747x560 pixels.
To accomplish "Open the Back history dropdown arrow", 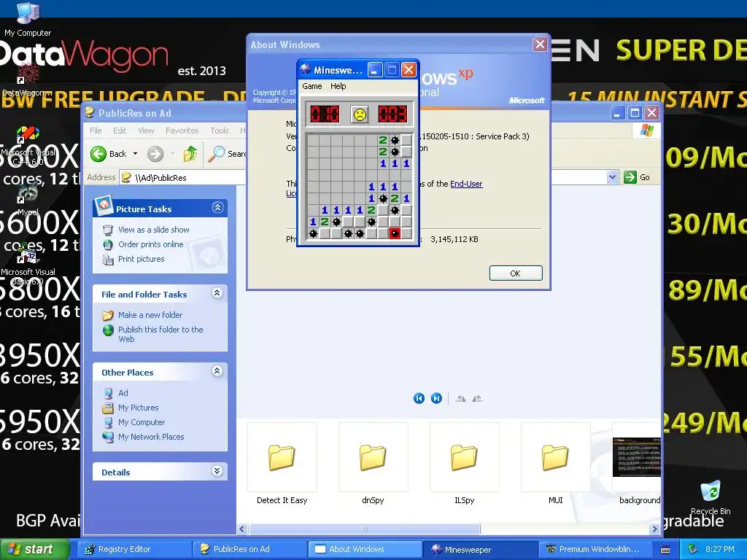I will click(135, 154).
